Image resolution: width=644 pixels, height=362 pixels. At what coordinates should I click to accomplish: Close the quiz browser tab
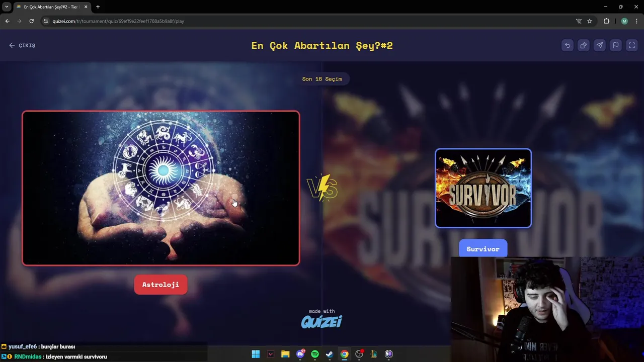[86, 7]
